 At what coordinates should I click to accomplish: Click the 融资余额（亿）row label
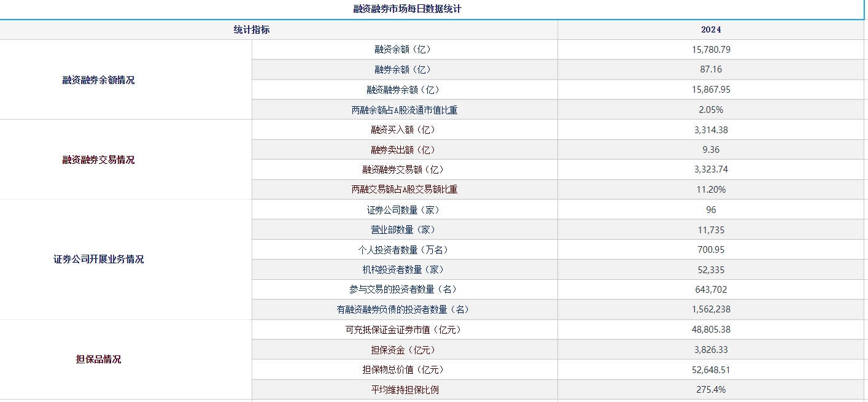click(405, 50)
